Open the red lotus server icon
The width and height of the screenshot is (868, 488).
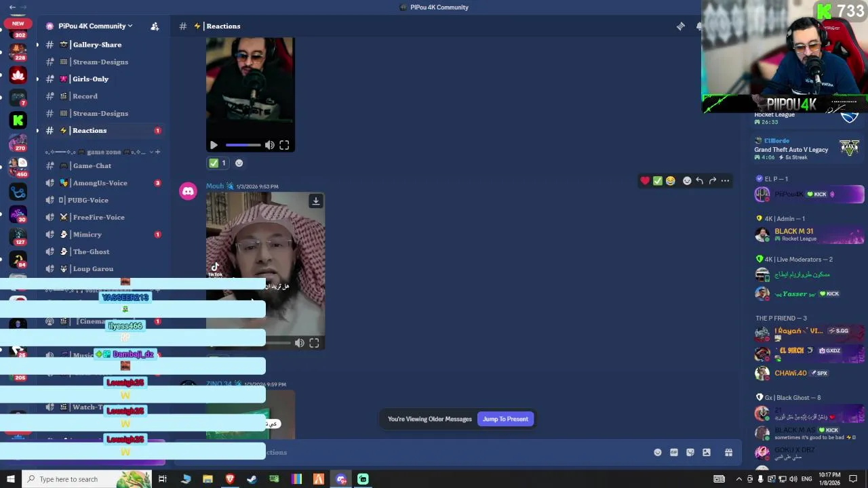click(18, 75)
